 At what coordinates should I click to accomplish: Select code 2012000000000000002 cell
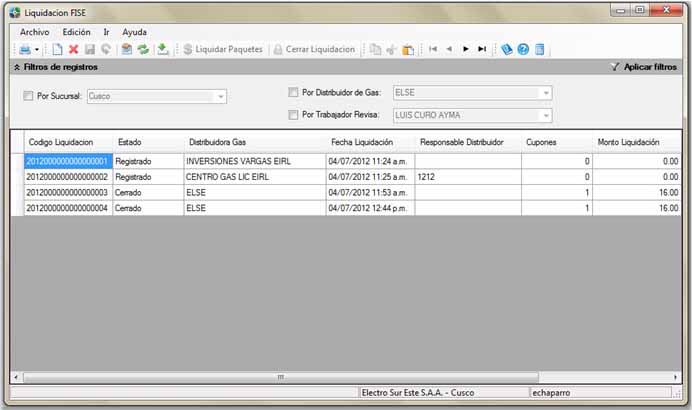[x=68, y=177]
